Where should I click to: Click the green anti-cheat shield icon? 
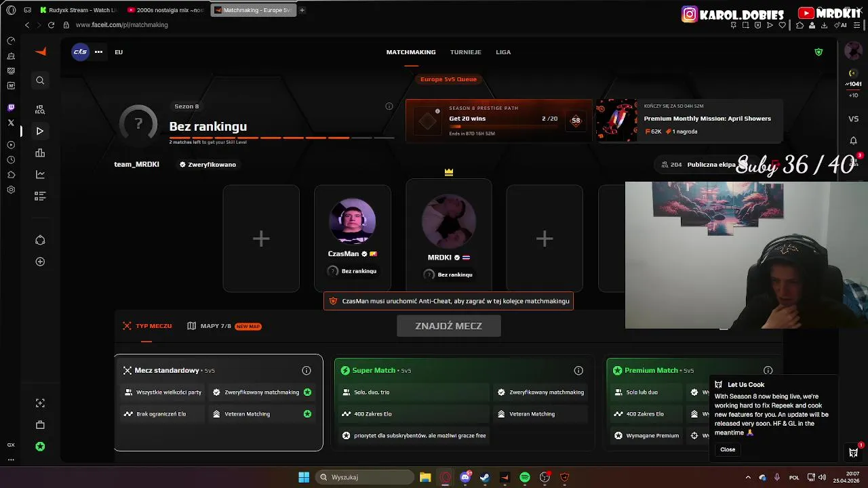[x=818, y=52]
